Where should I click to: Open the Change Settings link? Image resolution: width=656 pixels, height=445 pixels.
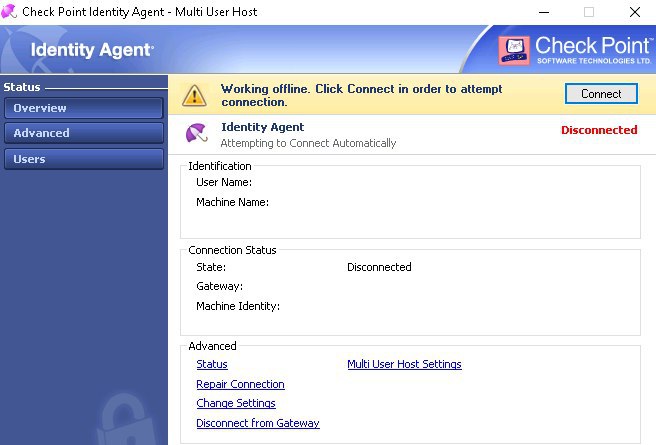(x=236, y=403)
